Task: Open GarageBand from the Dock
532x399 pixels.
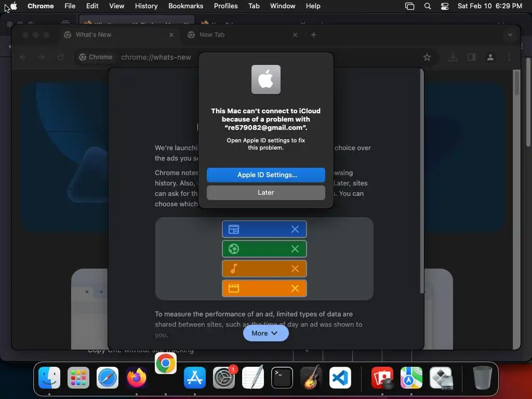Action: 311,378
